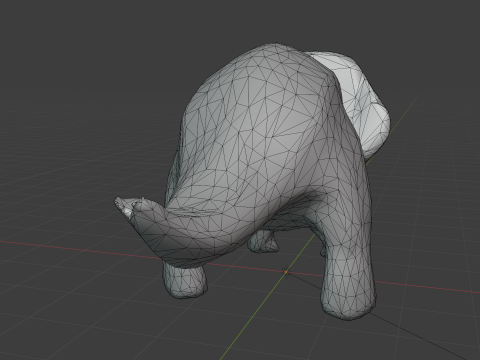480x360 pixels.
Task: Click the orange origin point on the grid
Action: coord(286,272)
